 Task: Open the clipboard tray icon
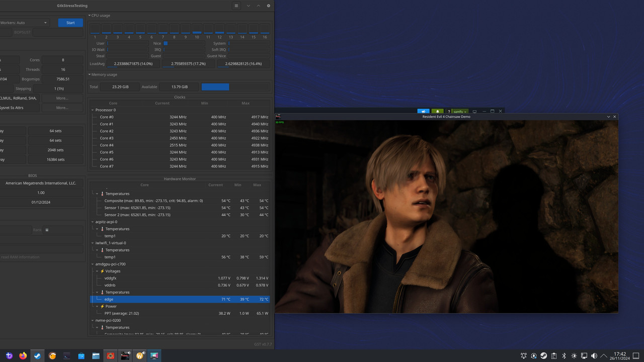[554, 356]
